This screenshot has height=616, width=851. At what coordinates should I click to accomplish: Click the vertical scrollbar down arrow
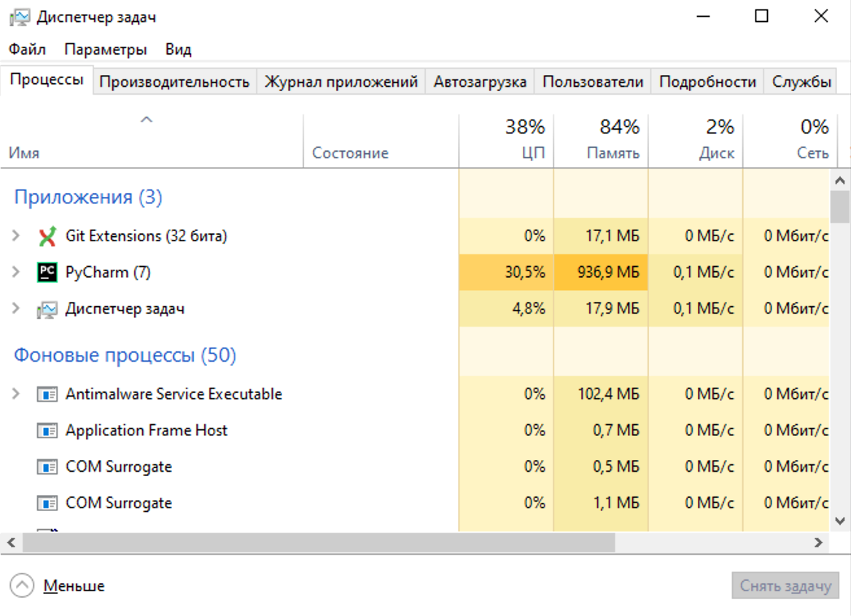click(x=839, y=521)
